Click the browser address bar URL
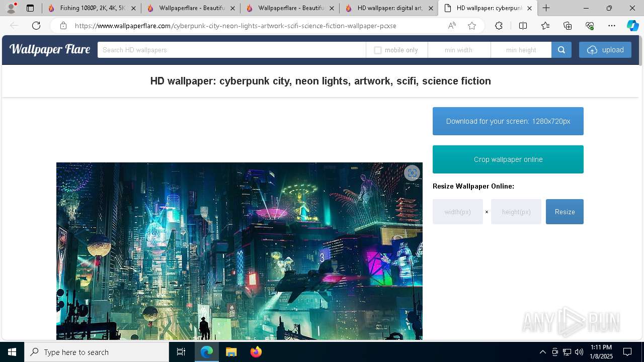Screen dimensions: 644x362 pyautogui.click(x=235, y=26)
